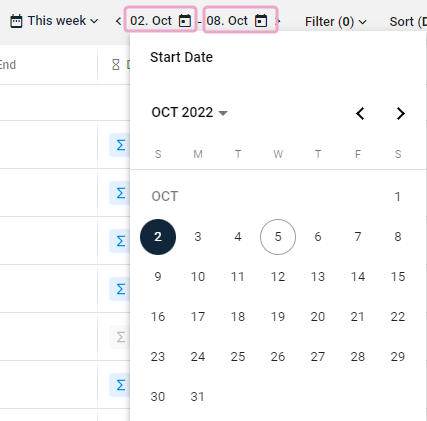Click the hourglass duration column icon
Screen dimensions: 427x421
pos(116,65)
